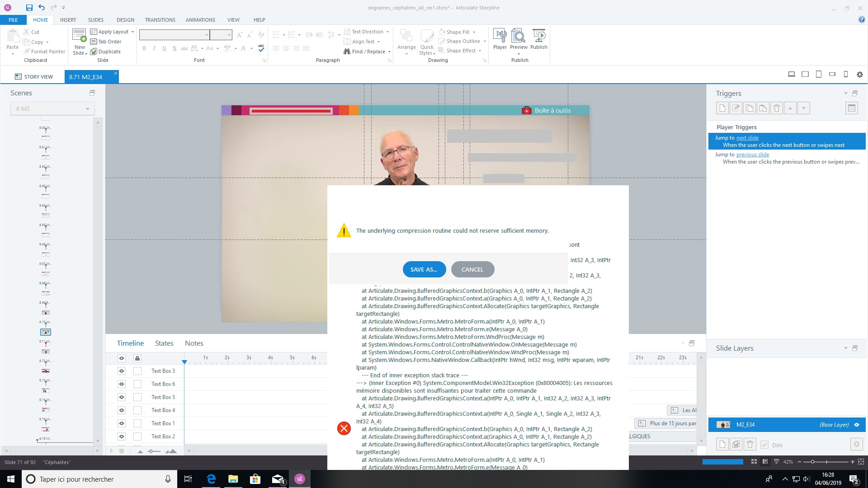Image resolution: width=868 pixels, height=488 pixels.
Task: Expand the Apply Layout dropdown
Action: point(132,32)
